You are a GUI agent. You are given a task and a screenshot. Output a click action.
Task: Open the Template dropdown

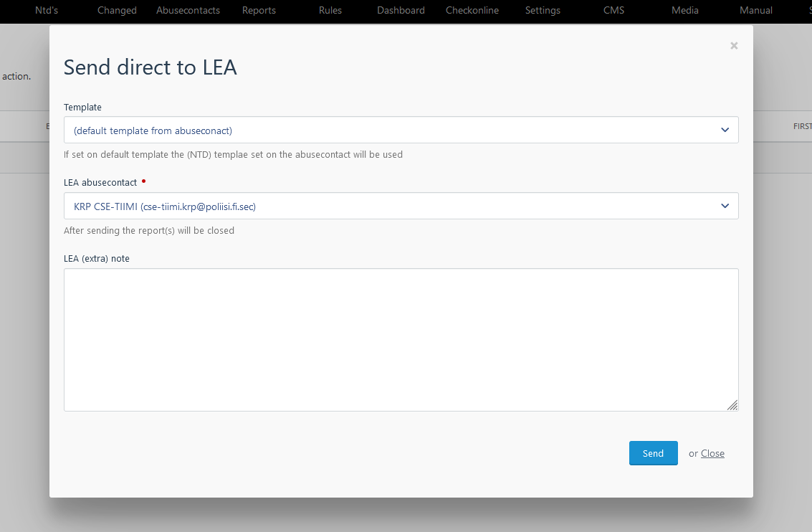tap(401, 130)
